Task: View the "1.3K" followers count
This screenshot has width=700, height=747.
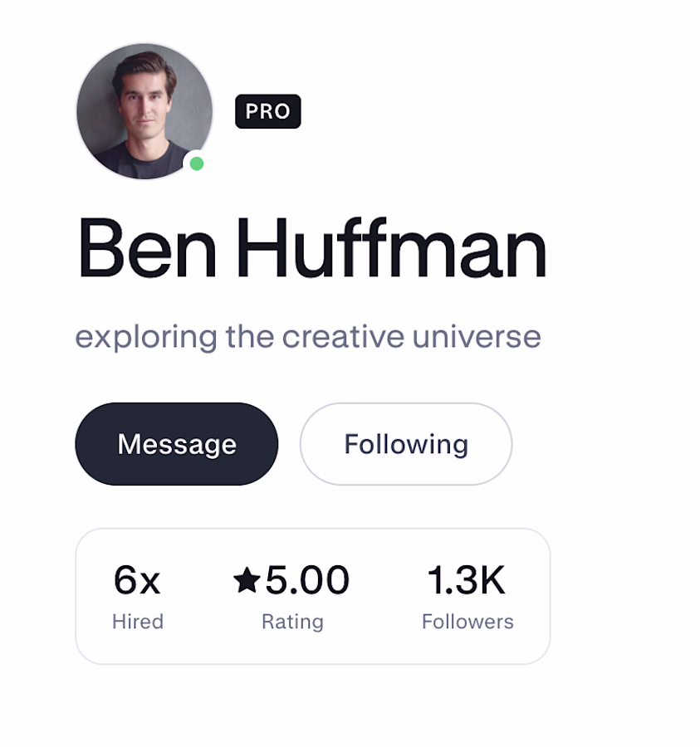Action: (466, 580)
